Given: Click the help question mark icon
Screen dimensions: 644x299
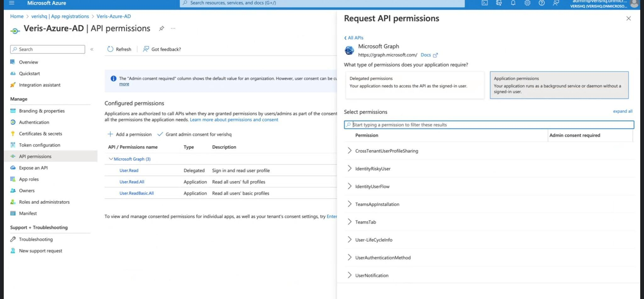Looking at the screenshot, I should point(541,3).
